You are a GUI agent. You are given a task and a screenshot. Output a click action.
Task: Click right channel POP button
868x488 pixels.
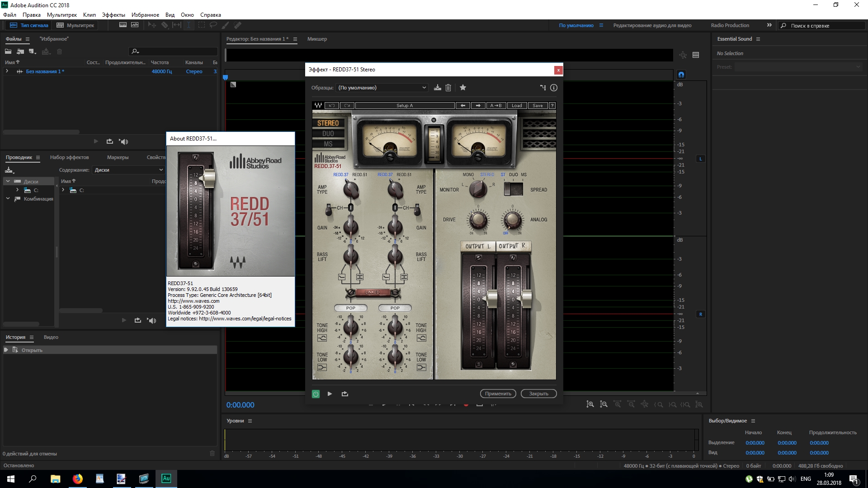point(395,308)
